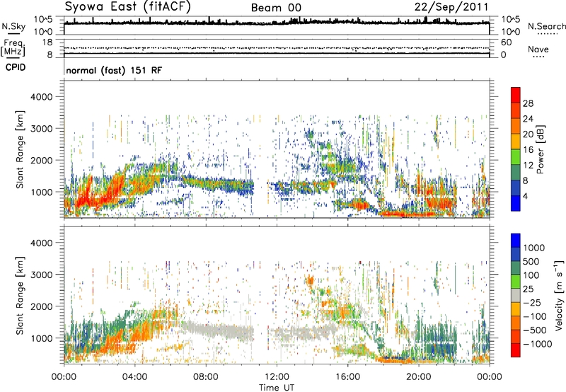
Task: Click the "Nave" legend label
Action: (x=538, y=49)
